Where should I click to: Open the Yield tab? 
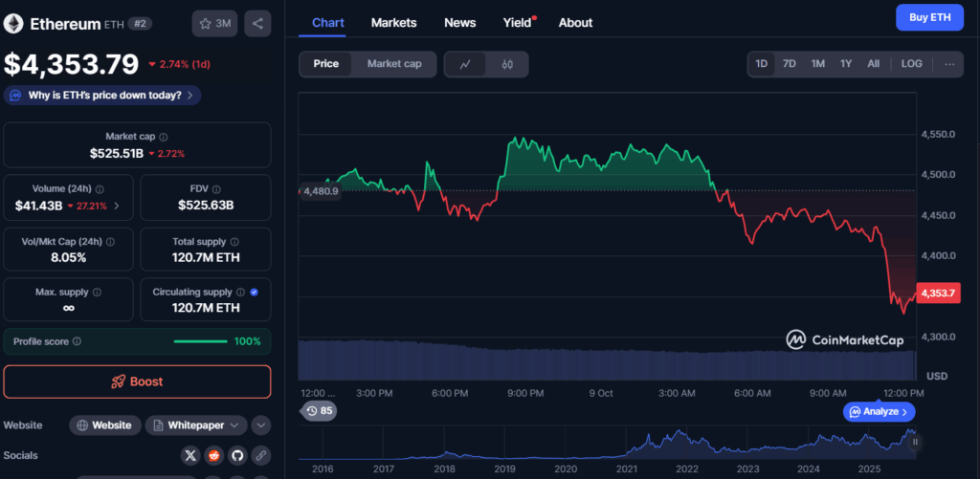pyautogui.click(x=518, y=22)
